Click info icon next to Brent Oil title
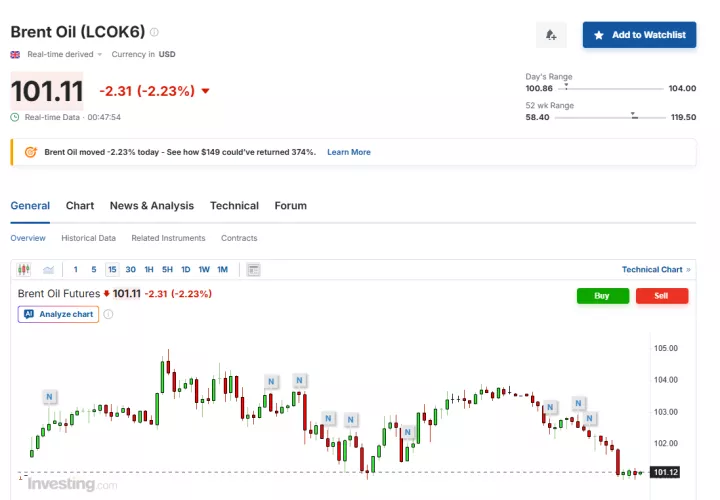This screenshot has width=720, height=500. (x=154, y=32)
